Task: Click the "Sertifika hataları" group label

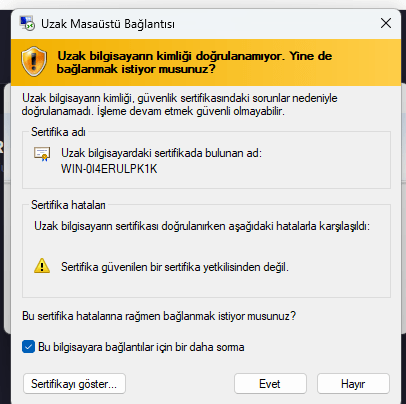Action: (x=68, y=205)
